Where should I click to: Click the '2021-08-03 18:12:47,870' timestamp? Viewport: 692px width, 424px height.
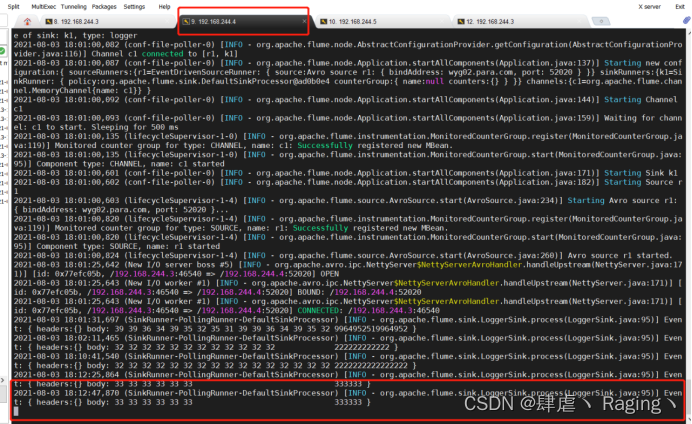[66, 393]
